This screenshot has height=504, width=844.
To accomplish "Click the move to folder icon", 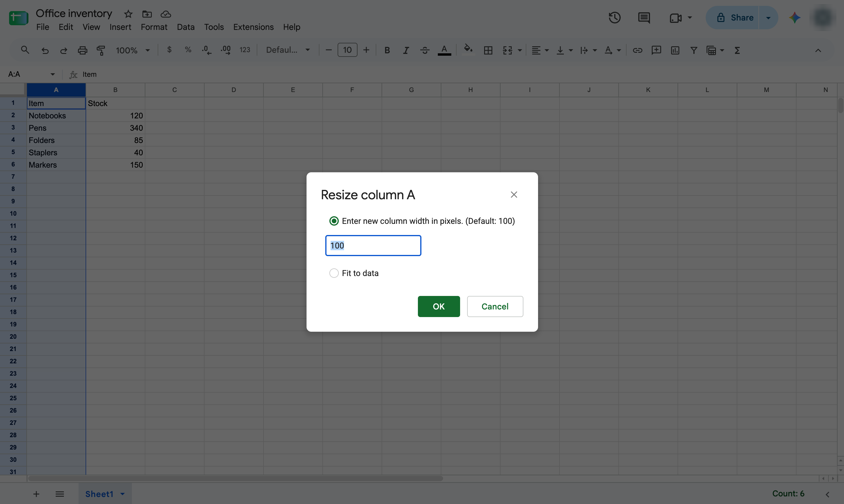I will click(147, 14).
